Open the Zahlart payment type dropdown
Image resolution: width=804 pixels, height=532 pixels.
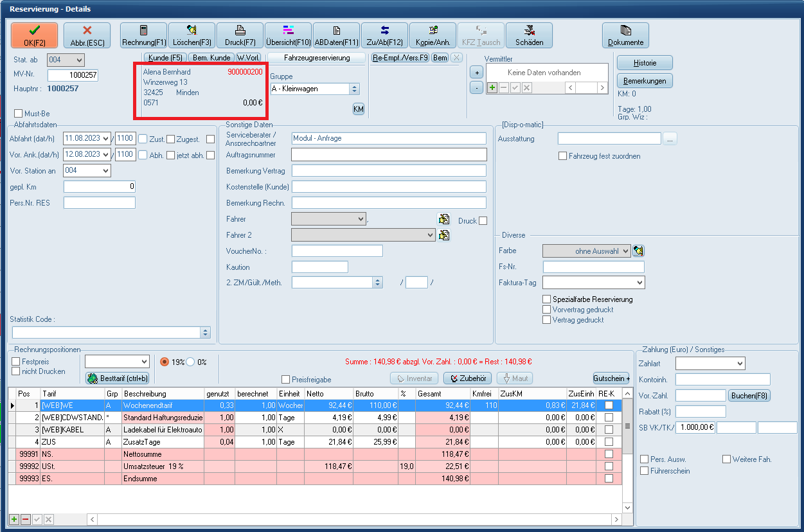pyautogui.click(x=738, y=364)
